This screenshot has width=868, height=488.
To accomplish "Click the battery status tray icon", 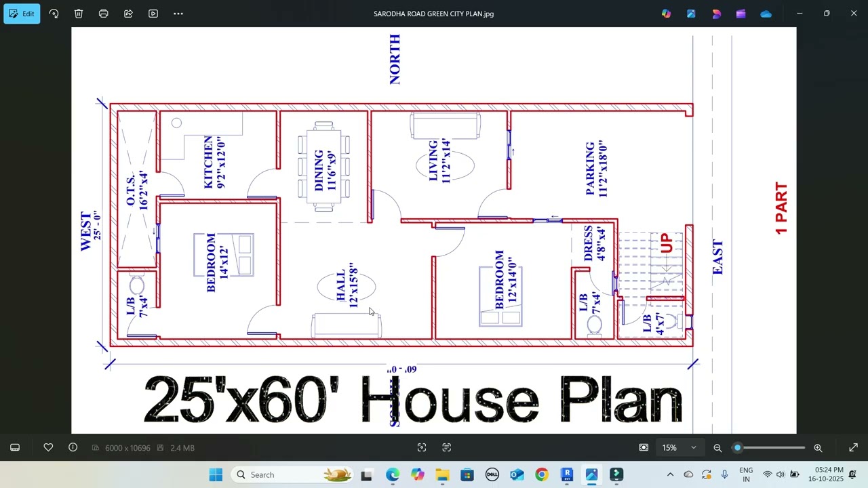I will pyautogui.click(x=794, y=474).
